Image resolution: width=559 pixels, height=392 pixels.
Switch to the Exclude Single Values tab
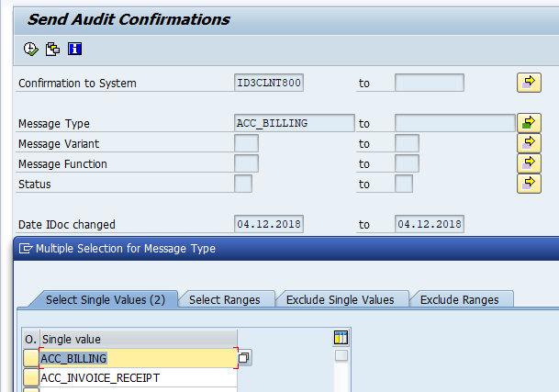click(340, 299)
